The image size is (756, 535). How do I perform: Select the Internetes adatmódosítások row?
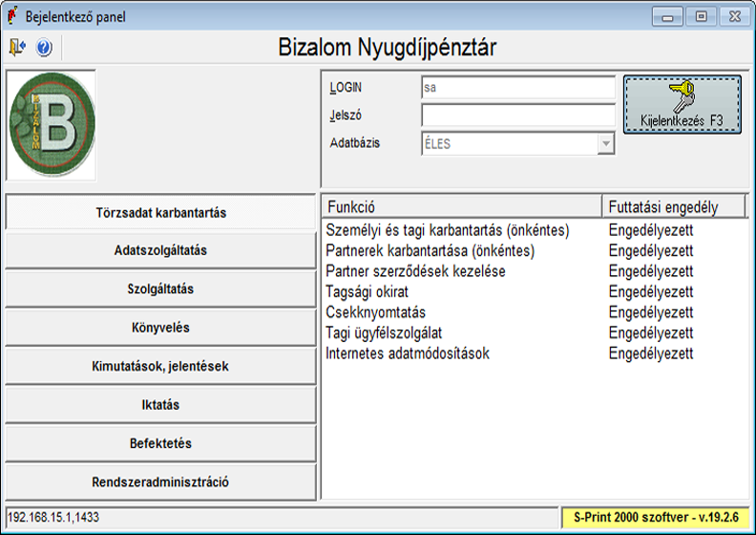coord(535,353)
